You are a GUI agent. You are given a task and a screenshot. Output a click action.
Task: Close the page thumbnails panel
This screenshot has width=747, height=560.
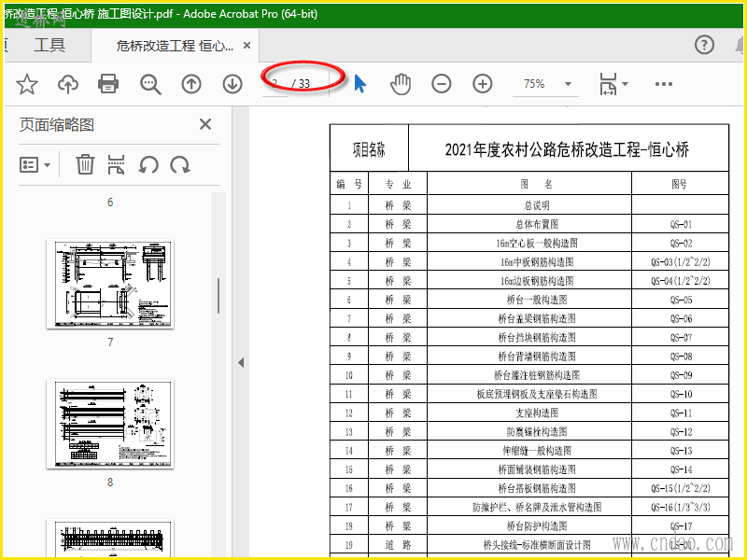click(205, 124)
